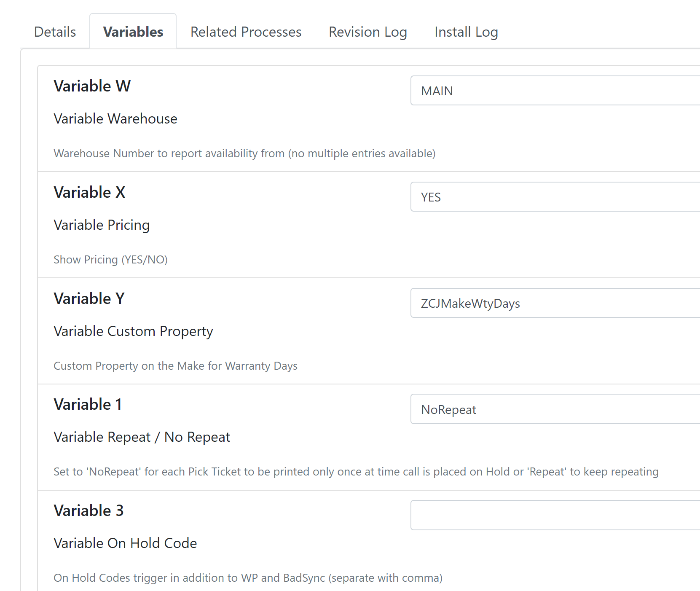Select the 'Variable Warehouse' label
Viewport: 700px width, 591px height.
(115, 119)
